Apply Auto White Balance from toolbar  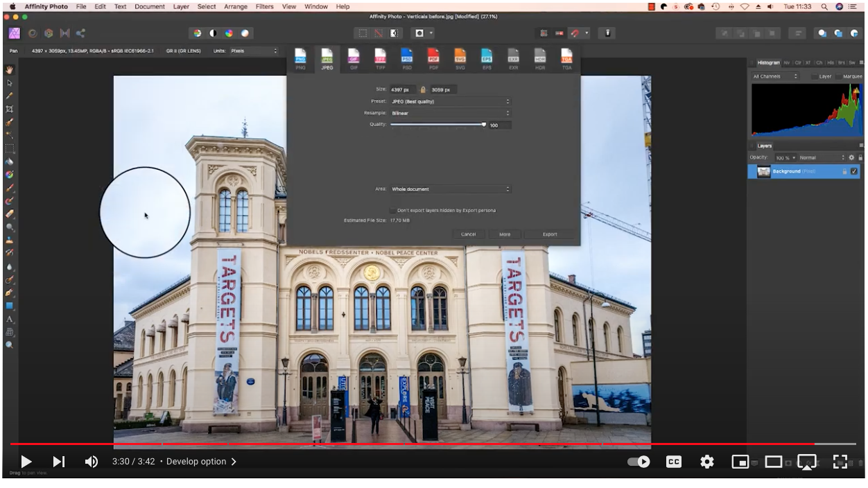point(245,33)
